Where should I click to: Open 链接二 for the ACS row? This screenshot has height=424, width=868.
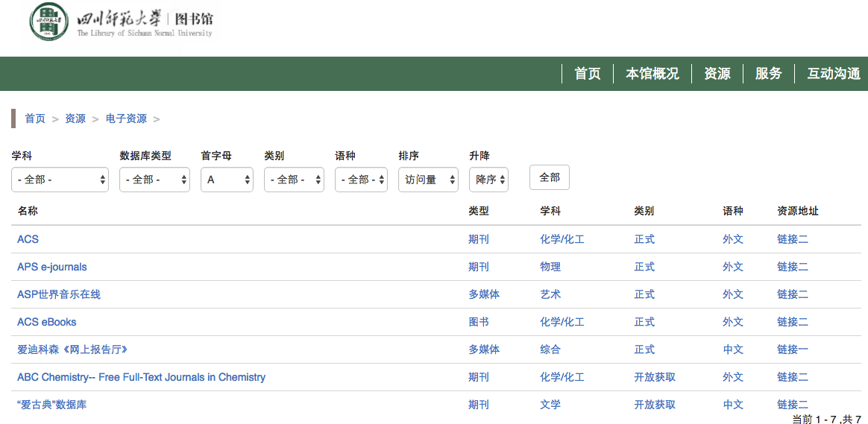click(793, 239)
